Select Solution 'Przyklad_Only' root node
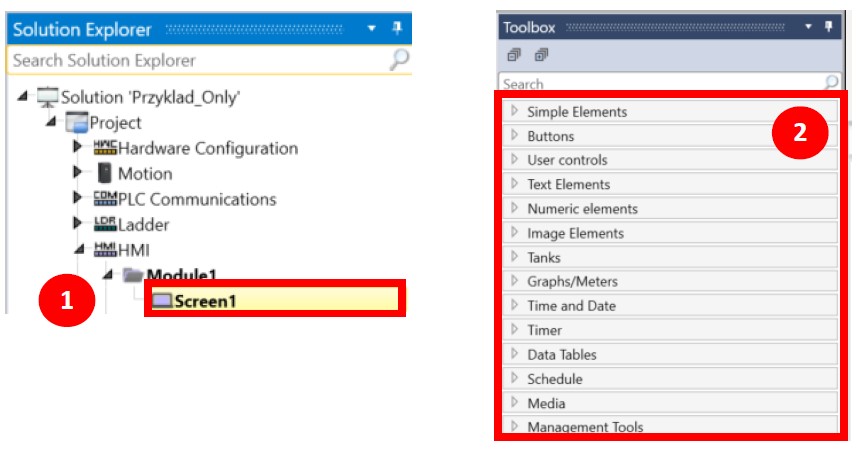856x450 pixels. [x=150, y=97]
